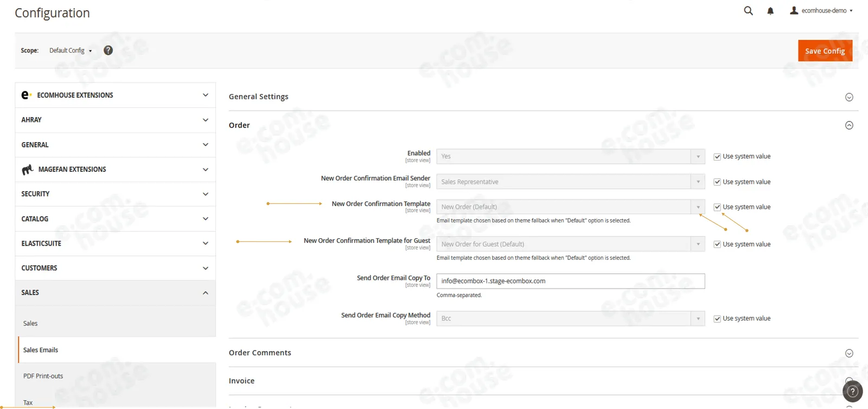Collapse the Order section
Screen dimensions: 868x409
[543, 125]
